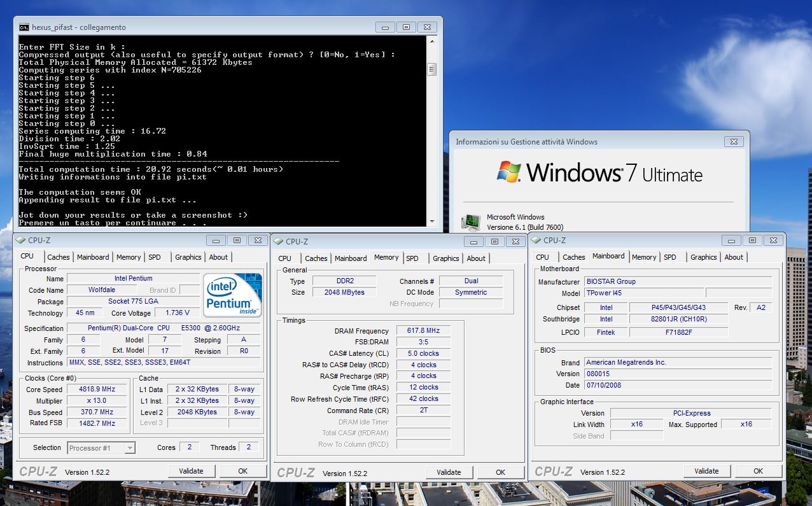This screenshot has height=506, width=812.
Task: Click the CAS# Latency value 5.0 clocks
Action: coord(423,354)
